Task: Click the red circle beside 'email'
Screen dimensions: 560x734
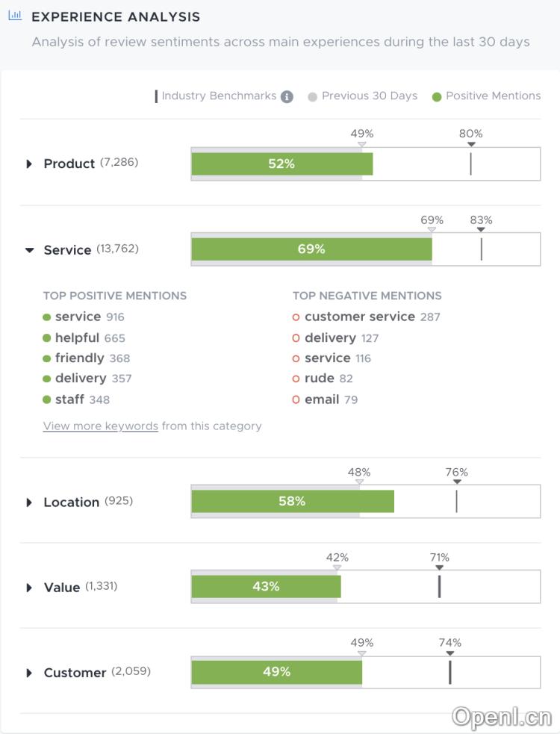Action: click(x=296, y=399)
